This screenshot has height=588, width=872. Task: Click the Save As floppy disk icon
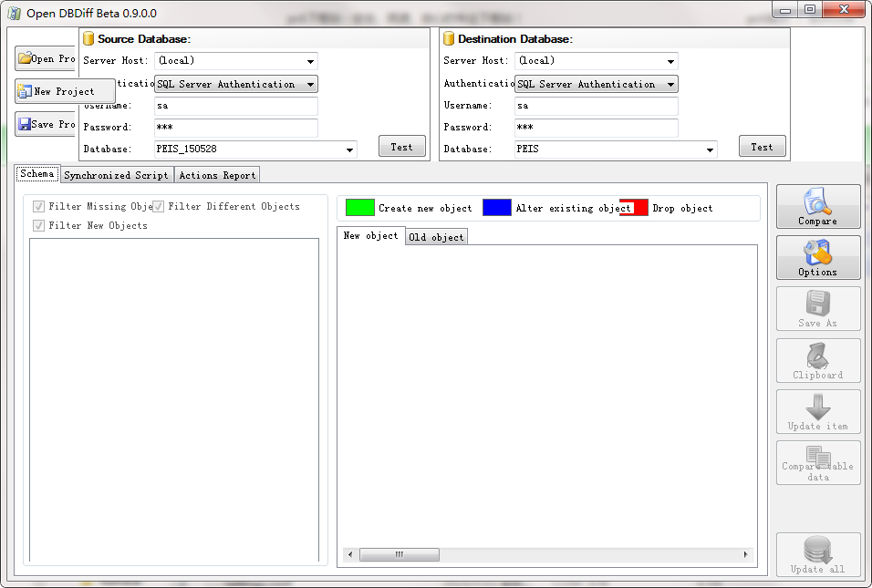point(817,304)
